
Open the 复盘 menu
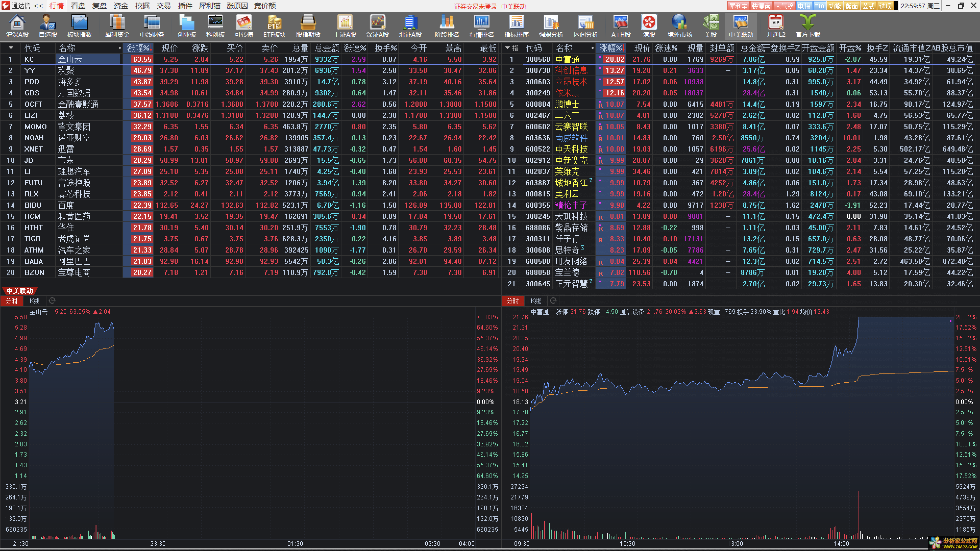point(99,6)
